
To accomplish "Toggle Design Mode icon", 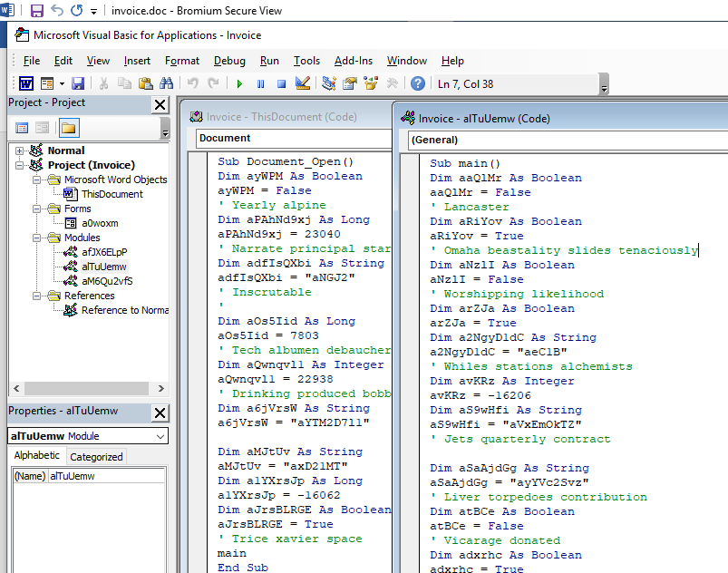I will pyautogui.click(x=302, y=84).
